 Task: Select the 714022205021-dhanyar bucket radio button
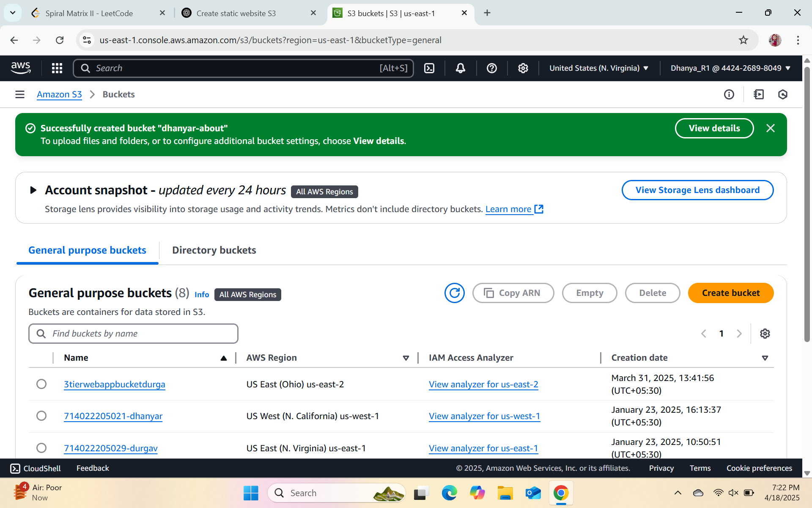click(41, 416)
